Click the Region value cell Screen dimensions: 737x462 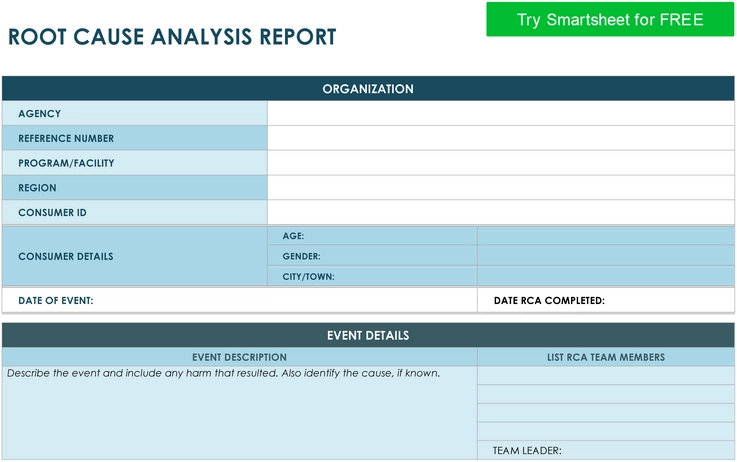click(x=501, y=188)
